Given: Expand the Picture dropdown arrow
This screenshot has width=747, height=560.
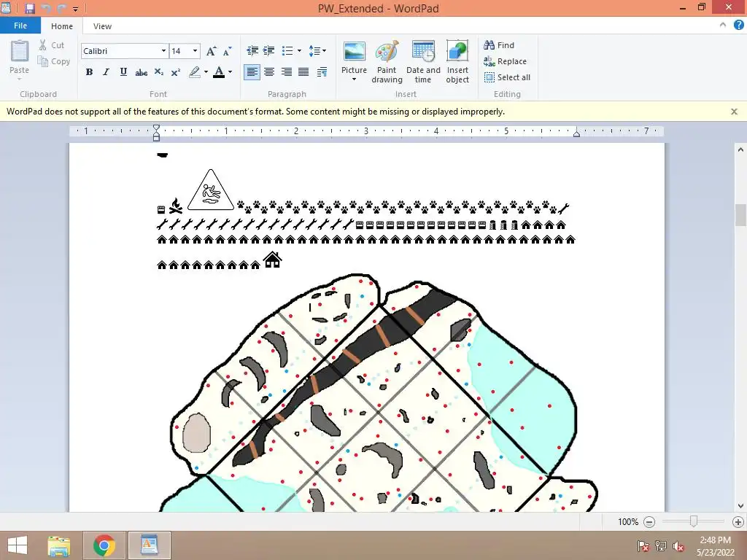Looking at the screenshot, I should (x=354, y=79).
